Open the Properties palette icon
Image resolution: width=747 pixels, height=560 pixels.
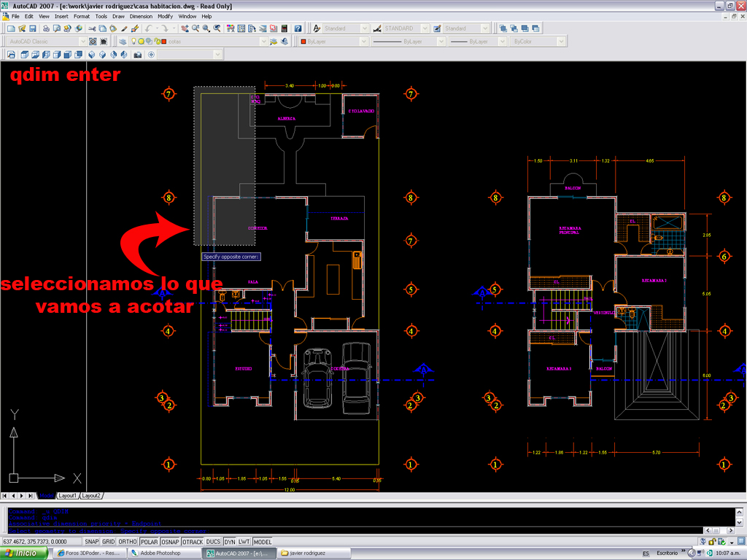click(231, 28)
